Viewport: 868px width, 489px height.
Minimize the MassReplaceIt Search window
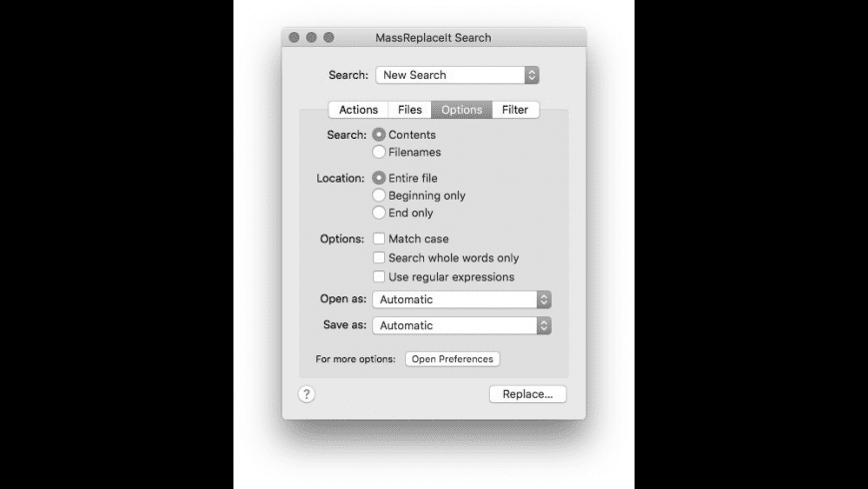pos(311,37)
